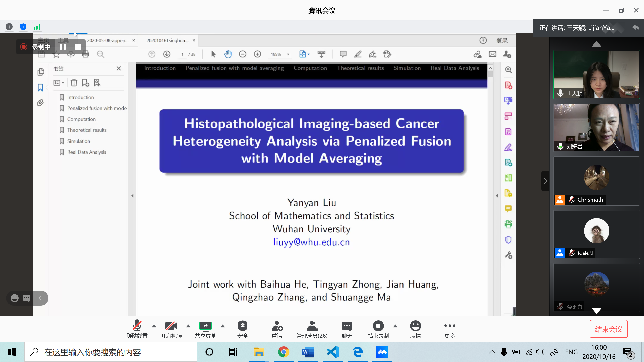
Task: Open the add comment note tool
Action: coord(343,54)
